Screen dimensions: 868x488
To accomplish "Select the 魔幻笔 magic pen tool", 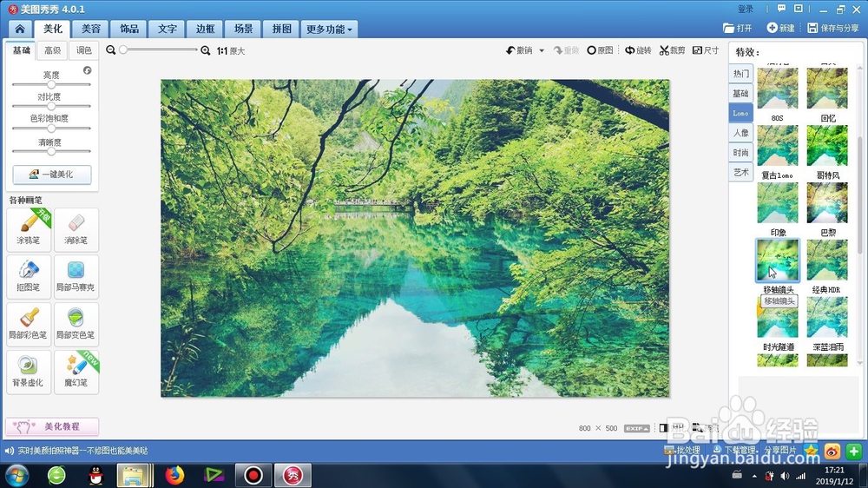I will 76,372.
